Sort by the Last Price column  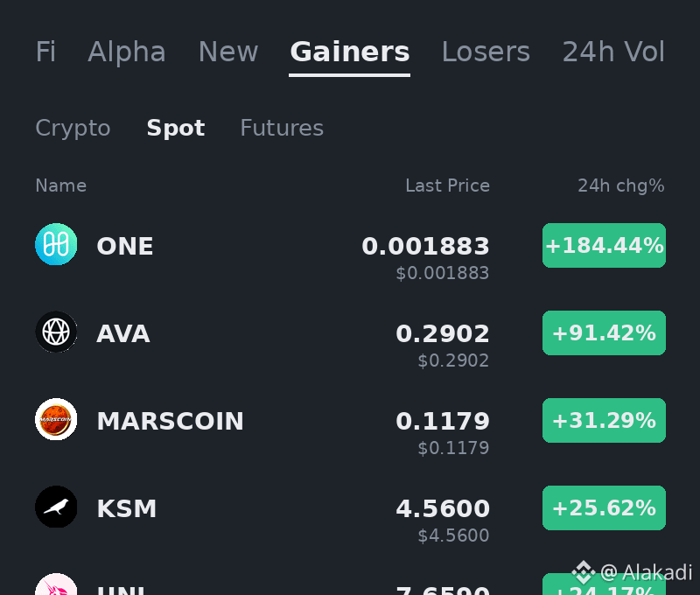click(x=447, y=185)
